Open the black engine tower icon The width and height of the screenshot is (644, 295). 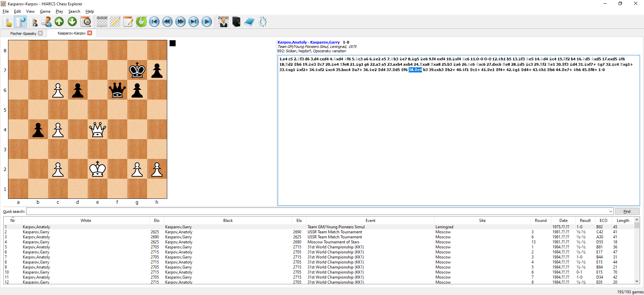pos(236,22)
